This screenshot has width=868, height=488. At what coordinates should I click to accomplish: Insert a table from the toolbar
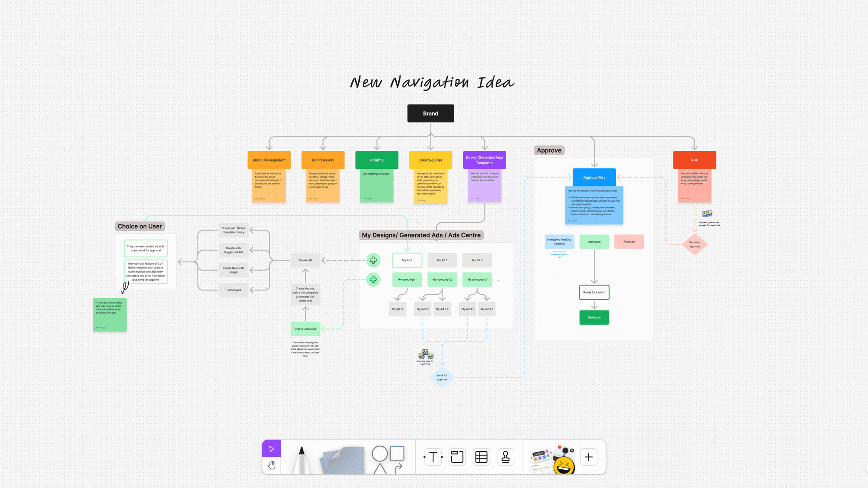(x=481, y=456)
